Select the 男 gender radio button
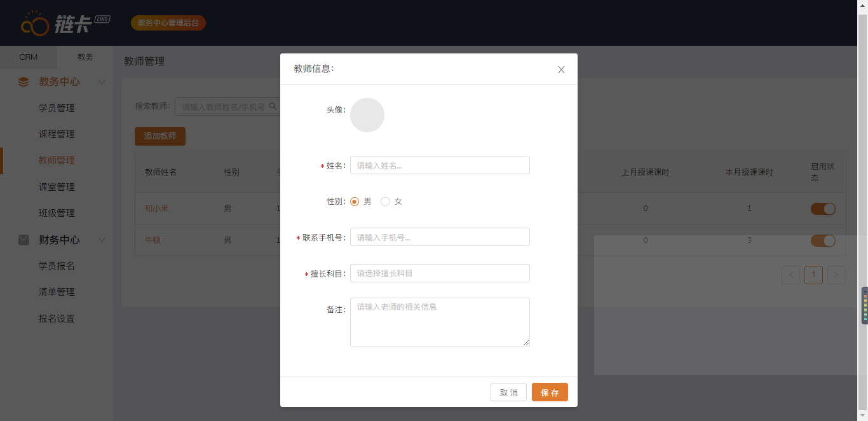This screenshot has height=421, width=868. pos(355,202)
